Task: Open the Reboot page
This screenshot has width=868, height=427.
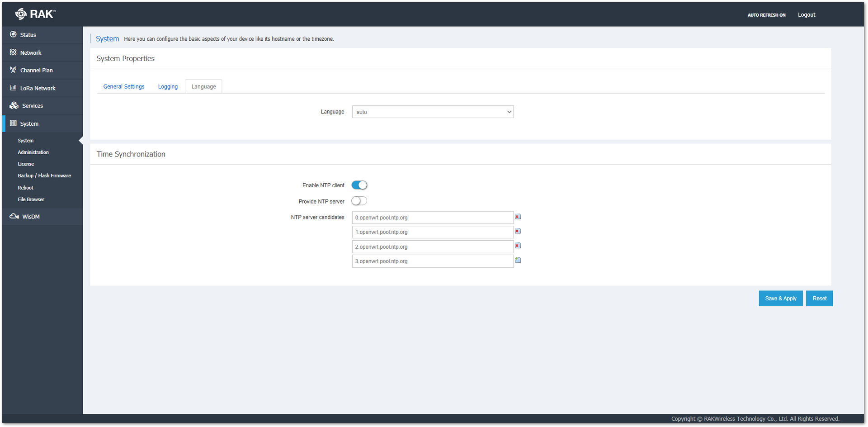Action: (26, 188)
